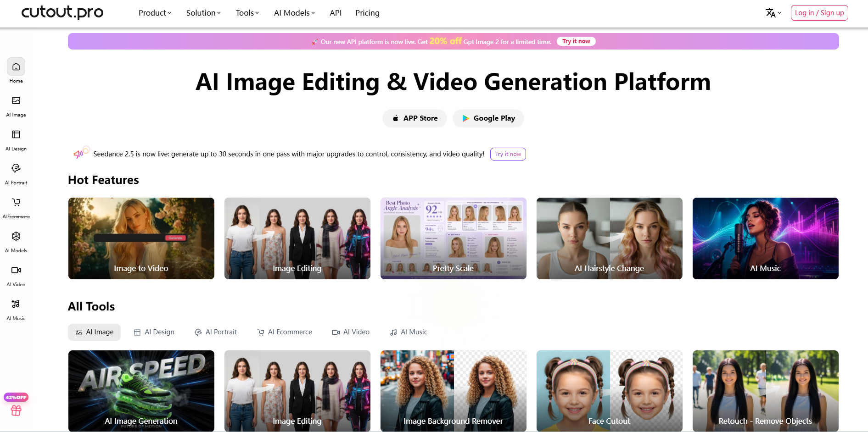Open the Hot Features Image Editing card
868x432 pixels.
[x=297, y=238]
